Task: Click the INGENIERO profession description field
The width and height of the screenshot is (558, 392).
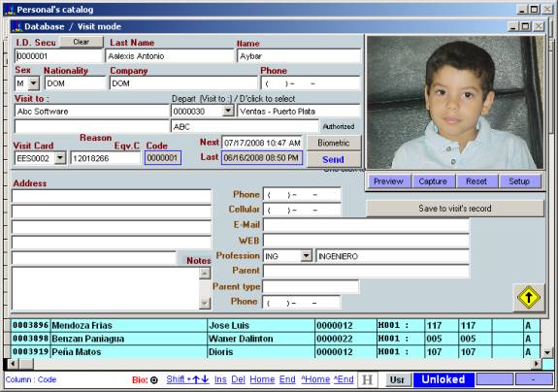Action: pos(392,256)
